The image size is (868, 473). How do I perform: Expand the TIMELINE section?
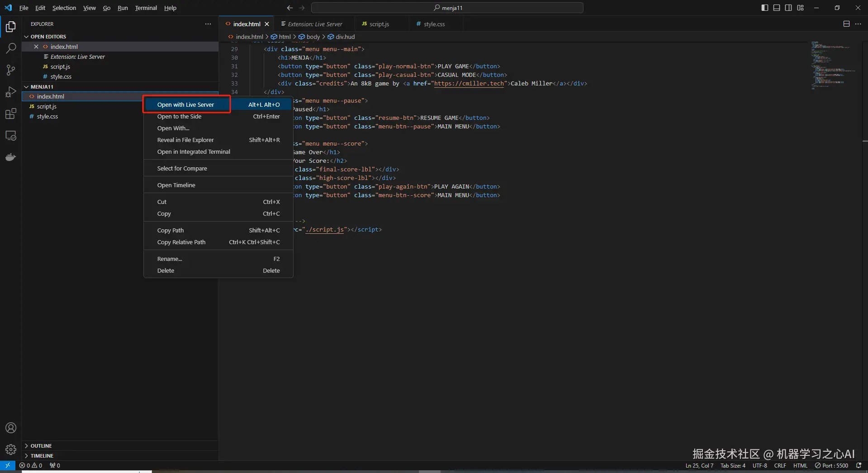[x=42, y=456]
